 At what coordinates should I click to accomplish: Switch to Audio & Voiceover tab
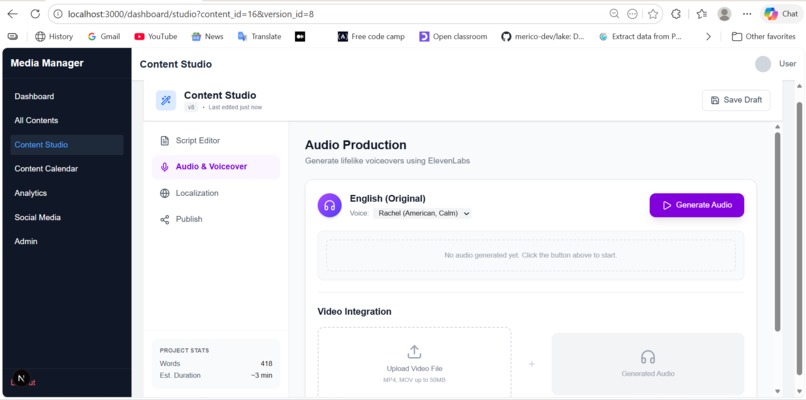(216, 167)
